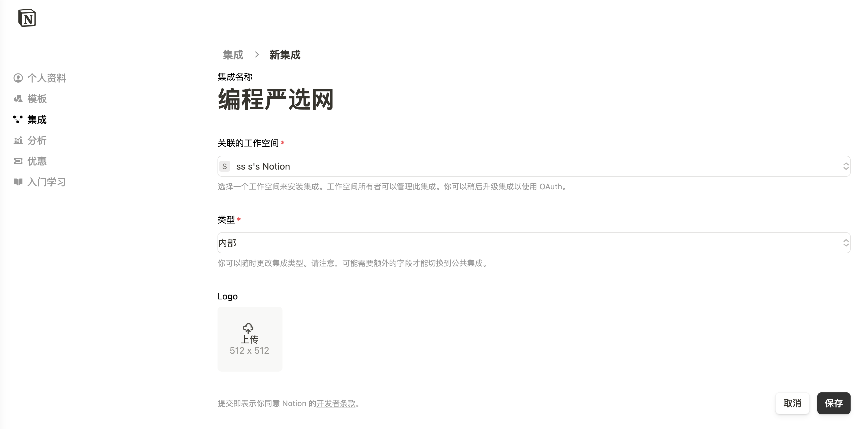The height and width of the screenshot is (429, 868).
Task: Click the 优惠 ticket icon
Action: (18, 161)
